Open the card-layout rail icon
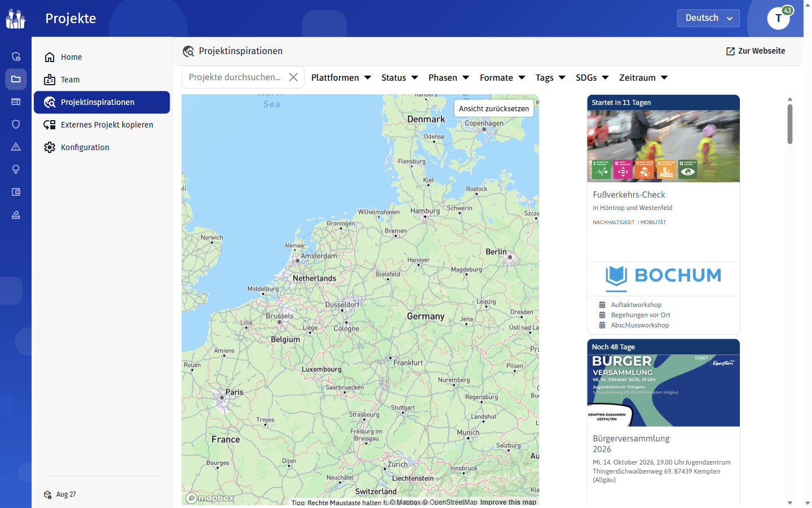Image resolution: width=812 pixels, height=508 pixels. coord(16,102)
